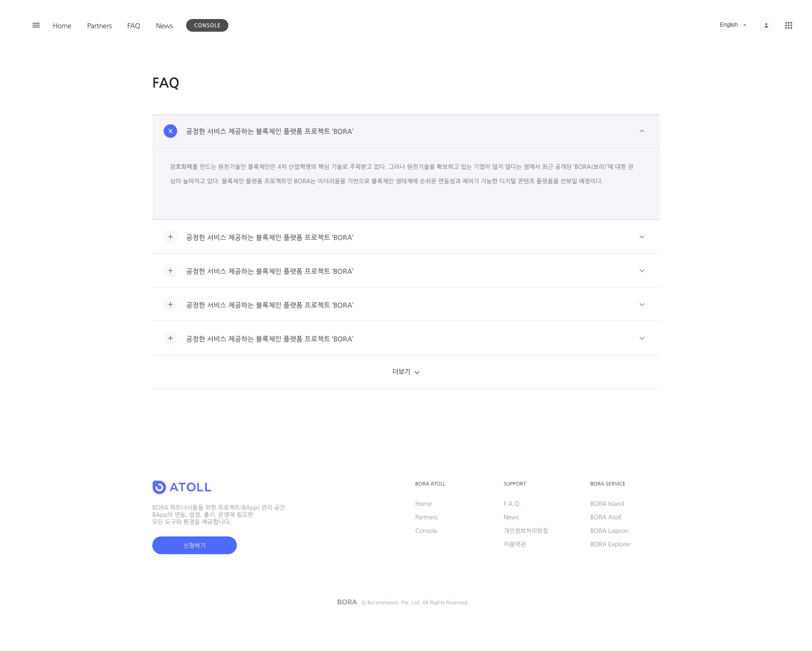Open the English language dropdown
The width and height of the screenshot is (812, 651).
click(732, 25)
